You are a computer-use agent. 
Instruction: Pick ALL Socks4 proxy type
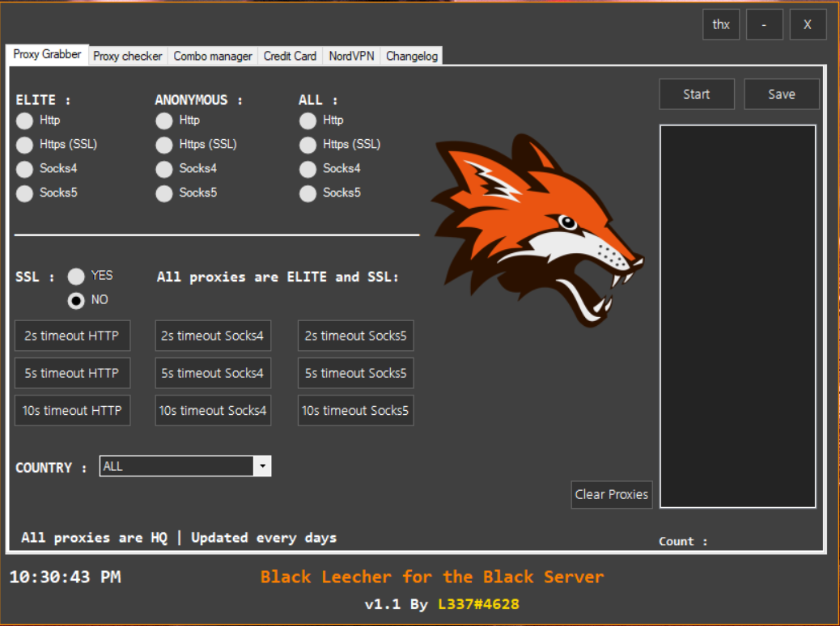pyautogui.click(x=308, y=170)
